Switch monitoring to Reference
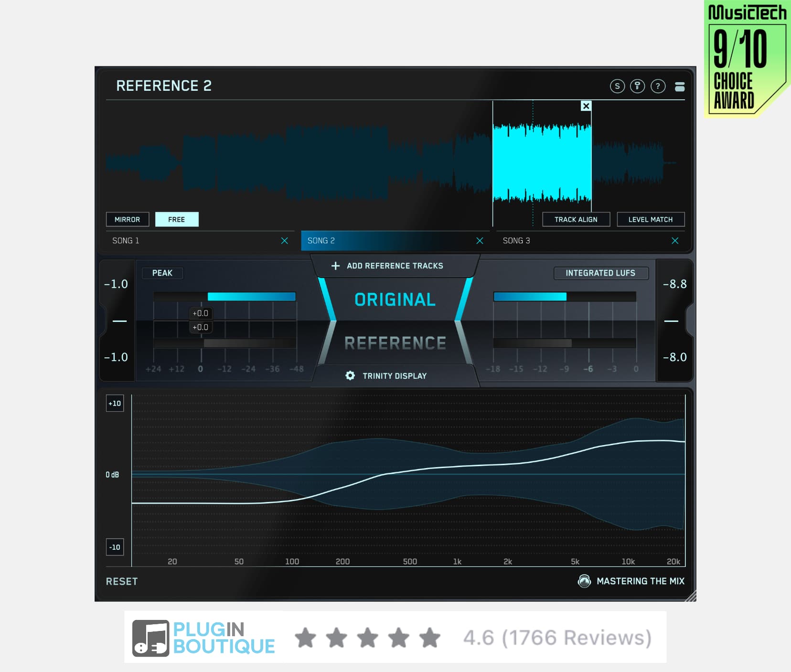 395,343
